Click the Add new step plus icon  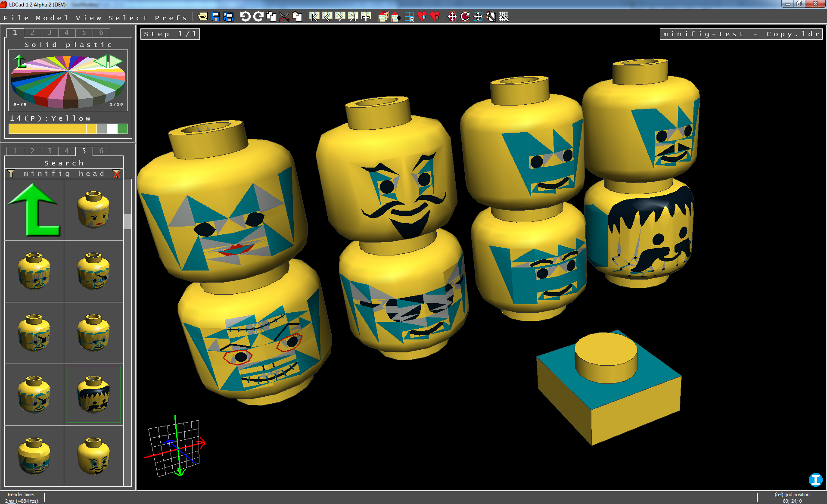(x=366, y=17)
